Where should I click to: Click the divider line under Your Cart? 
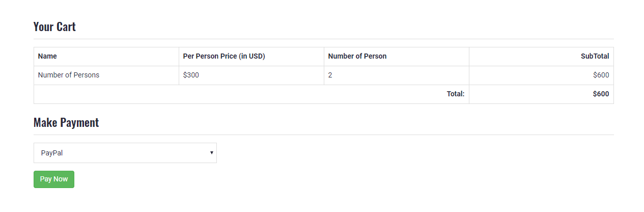coord(323,39)
